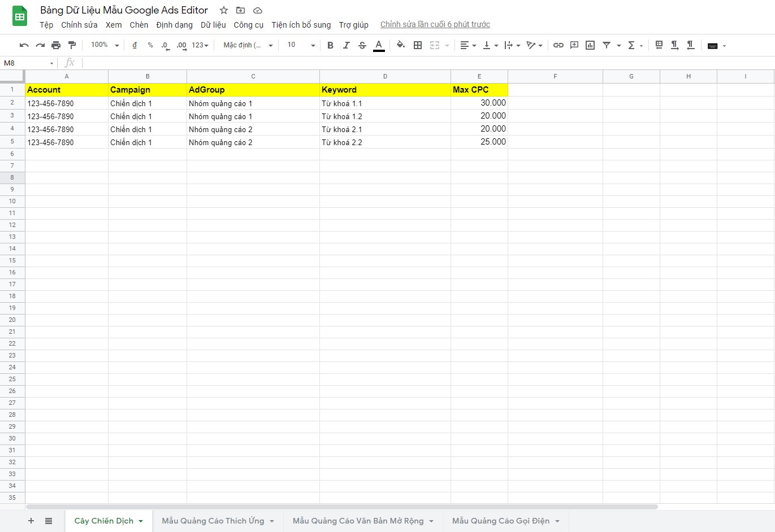The width and height of the screenshot is (775, 532).
Task: Click the print icon
Action: [x=56, y=45]
